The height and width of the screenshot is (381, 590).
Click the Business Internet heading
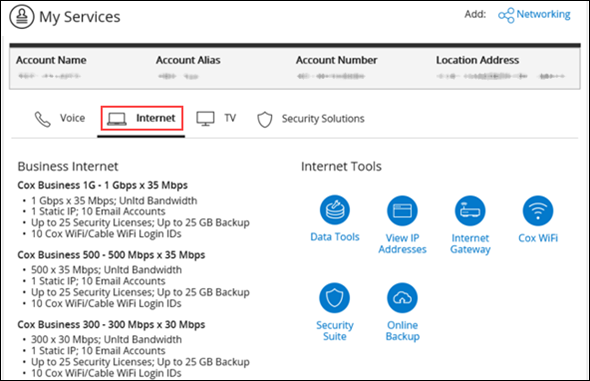(x=68, y=166)
